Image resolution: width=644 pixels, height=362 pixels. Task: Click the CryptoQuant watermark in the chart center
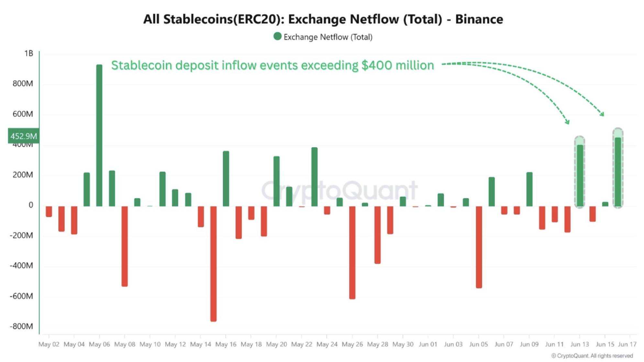click(339, 190)
